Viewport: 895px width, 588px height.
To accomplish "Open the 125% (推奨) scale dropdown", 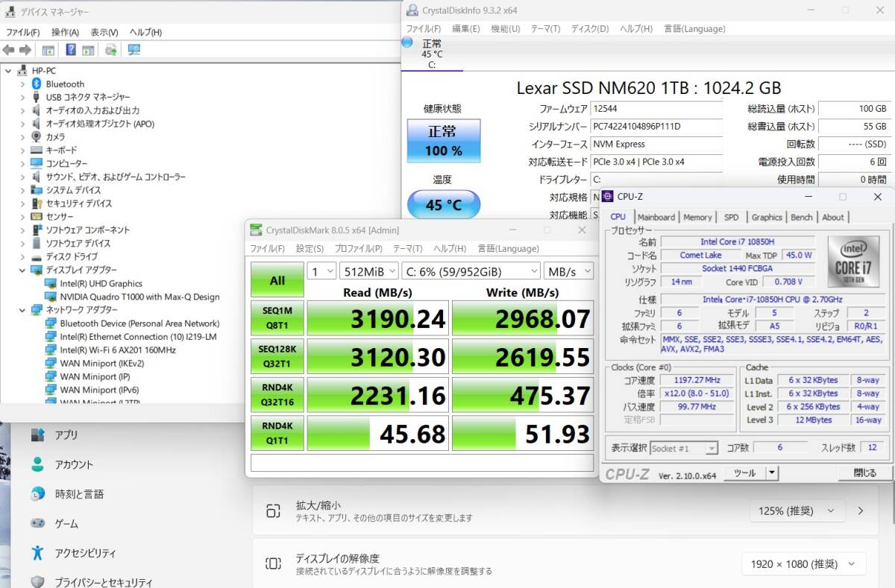I will (x=797, y=510).
